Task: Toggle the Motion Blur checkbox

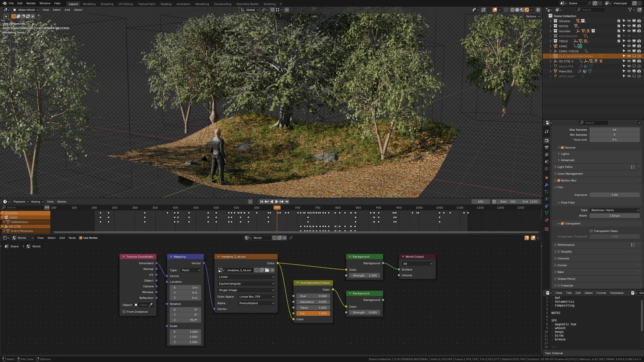Action: (x=559, y=180)
